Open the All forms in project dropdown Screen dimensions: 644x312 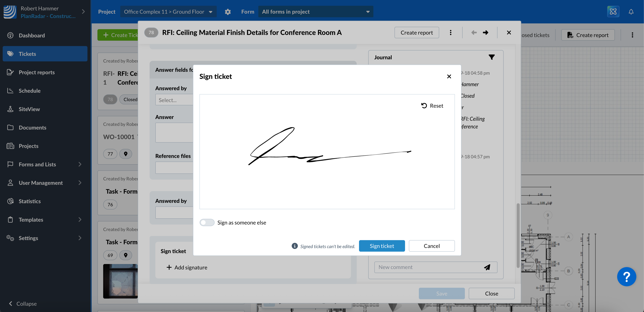[x=315, y=12]
